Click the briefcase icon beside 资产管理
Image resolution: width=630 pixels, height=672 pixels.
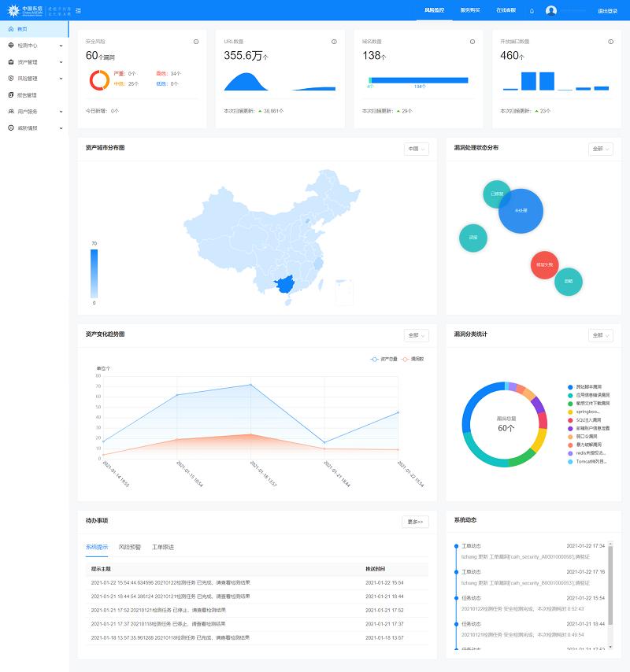[11, 61]
